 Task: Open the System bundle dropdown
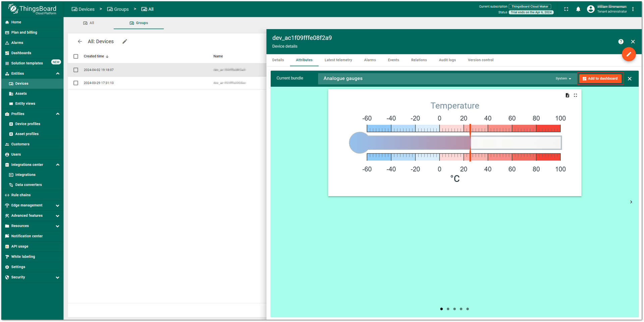click(563, 78)
